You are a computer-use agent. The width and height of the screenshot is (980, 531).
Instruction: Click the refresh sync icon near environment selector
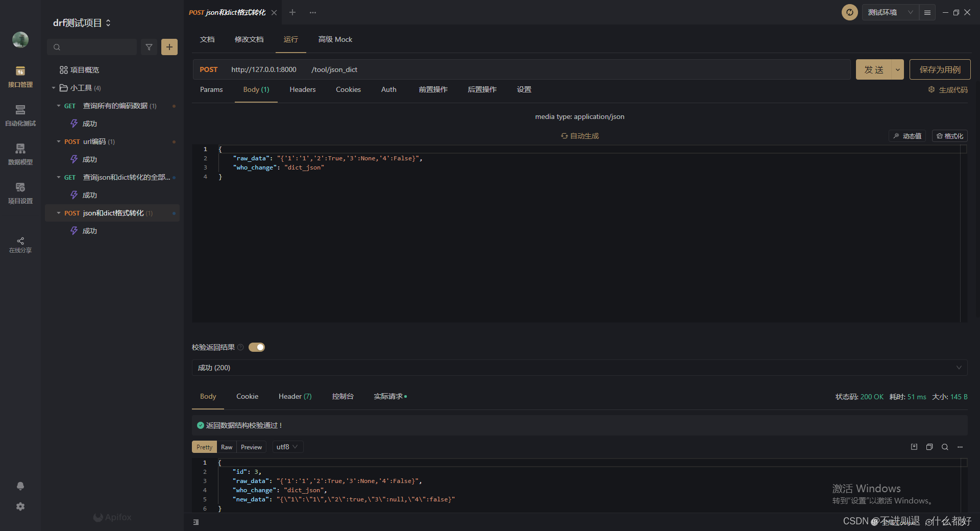(x=849, y=12)
